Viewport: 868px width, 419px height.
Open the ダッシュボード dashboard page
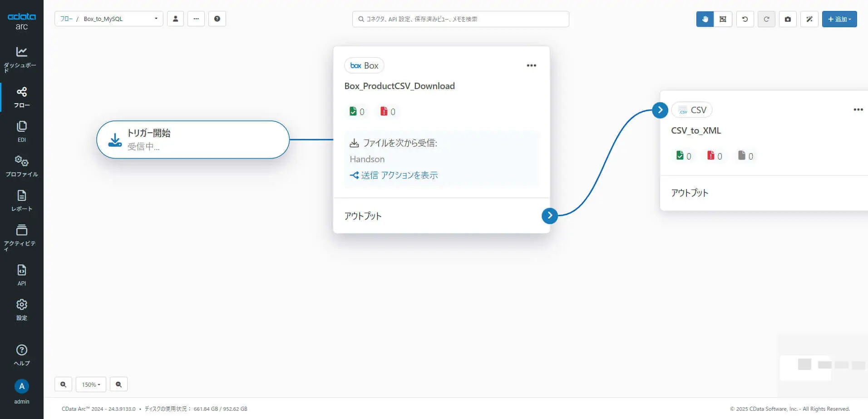coord(21,59)
